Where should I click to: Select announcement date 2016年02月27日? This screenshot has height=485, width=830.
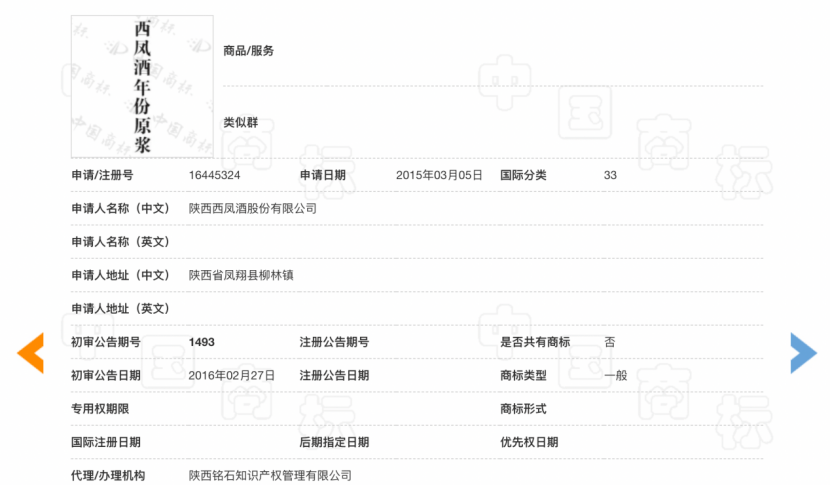(231, 375)
